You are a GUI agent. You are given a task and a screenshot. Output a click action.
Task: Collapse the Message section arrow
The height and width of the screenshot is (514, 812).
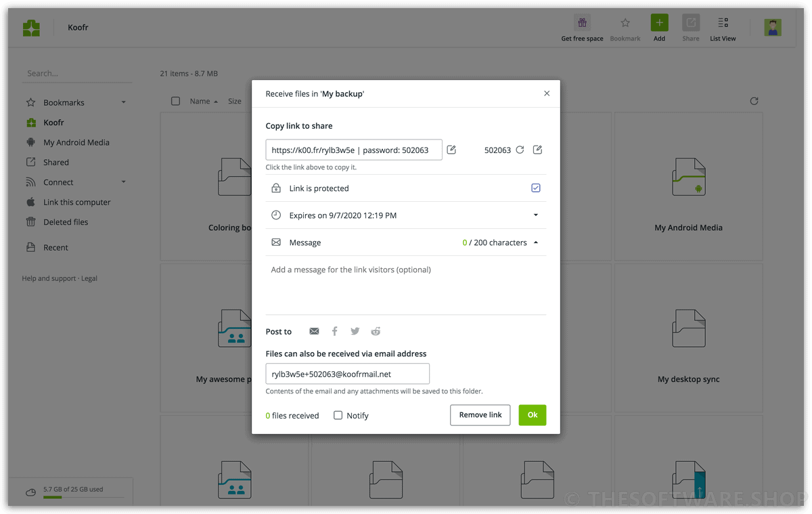click(536, 242)
